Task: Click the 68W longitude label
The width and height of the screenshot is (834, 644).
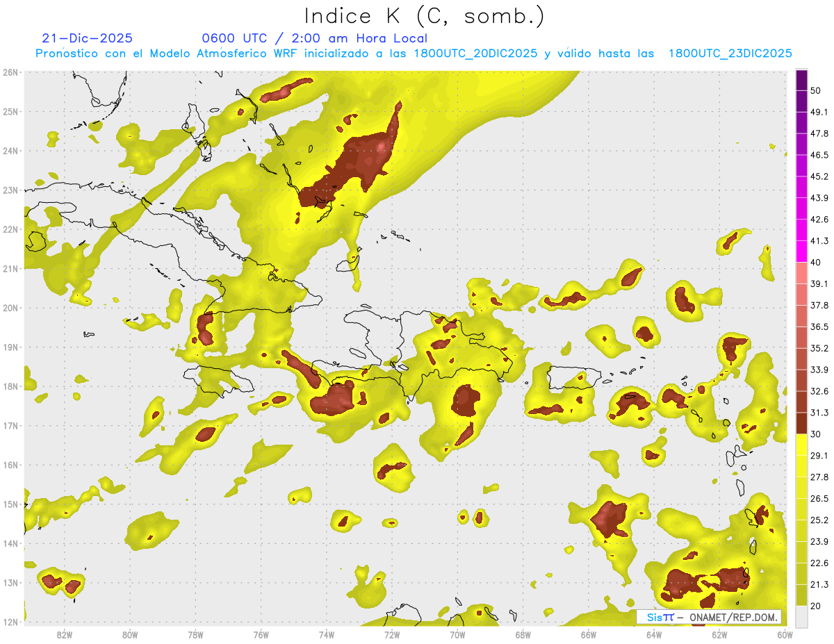Action: (523, 635)
